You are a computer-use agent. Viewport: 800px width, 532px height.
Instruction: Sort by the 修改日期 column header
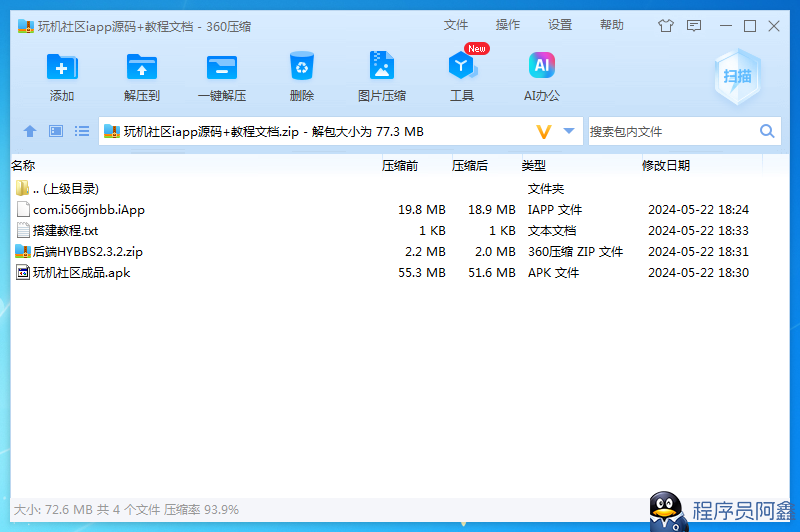coord(666,165)
